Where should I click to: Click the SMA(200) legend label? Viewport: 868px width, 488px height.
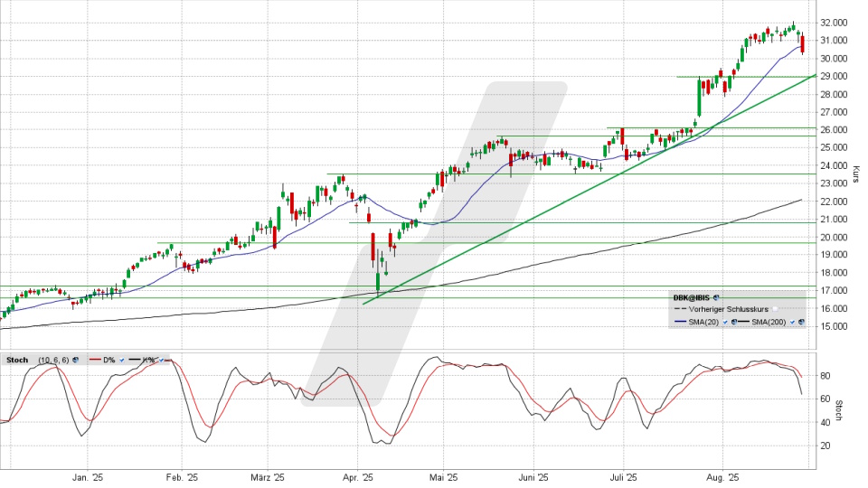point(769,322)
